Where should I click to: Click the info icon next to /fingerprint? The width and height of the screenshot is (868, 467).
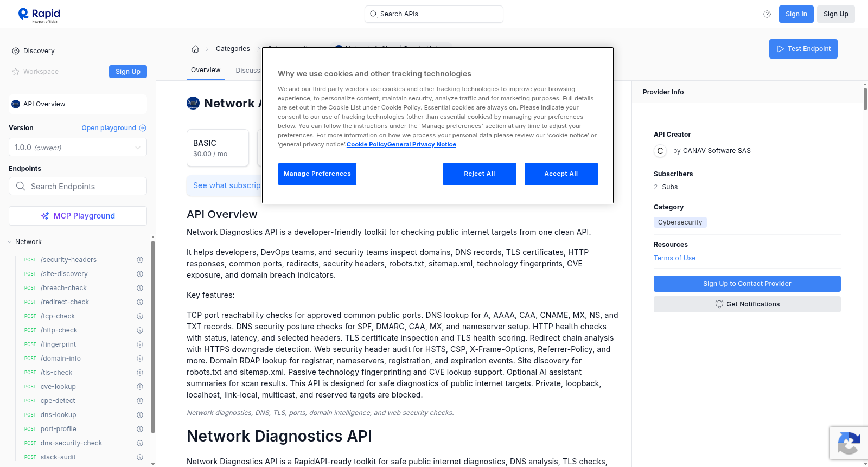140,344
